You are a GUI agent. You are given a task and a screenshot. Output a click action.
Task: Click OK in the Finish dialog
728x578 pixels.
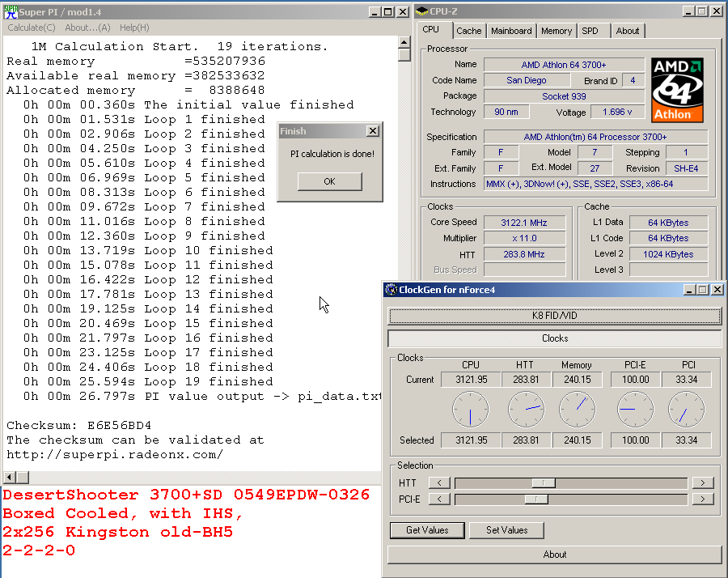click(330, 181)
